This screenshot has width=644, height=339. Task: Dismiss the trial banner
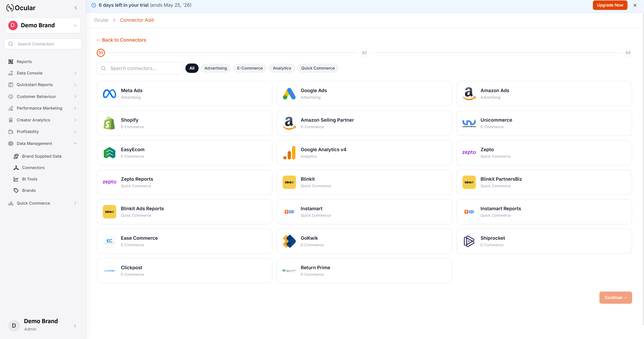coord(635,5)
